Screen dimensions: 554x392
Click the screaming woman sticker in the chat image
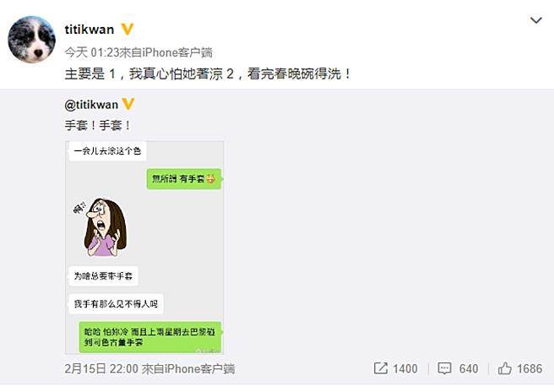101,227
